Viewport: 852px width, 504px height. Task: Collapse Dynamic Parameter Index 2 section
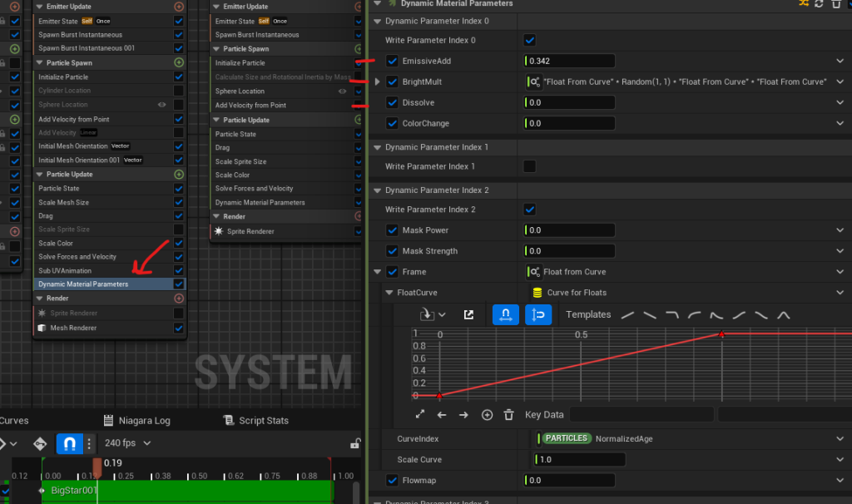[378, 190]
